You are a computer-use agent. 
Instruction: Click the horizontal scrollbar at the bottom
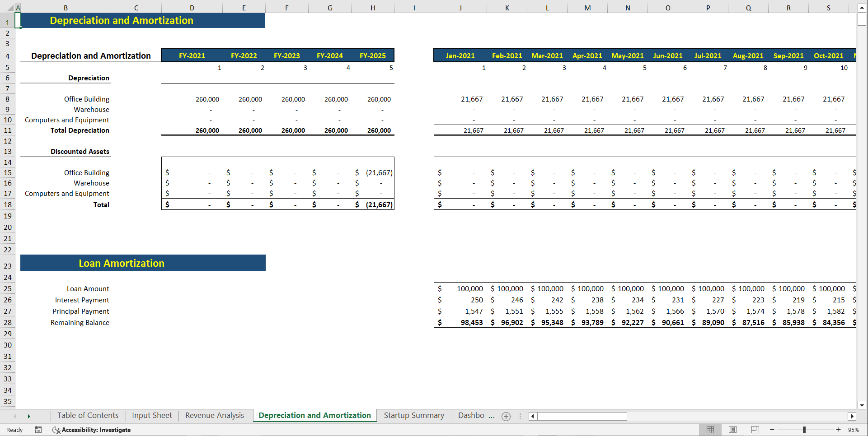(x=582, y=416)
